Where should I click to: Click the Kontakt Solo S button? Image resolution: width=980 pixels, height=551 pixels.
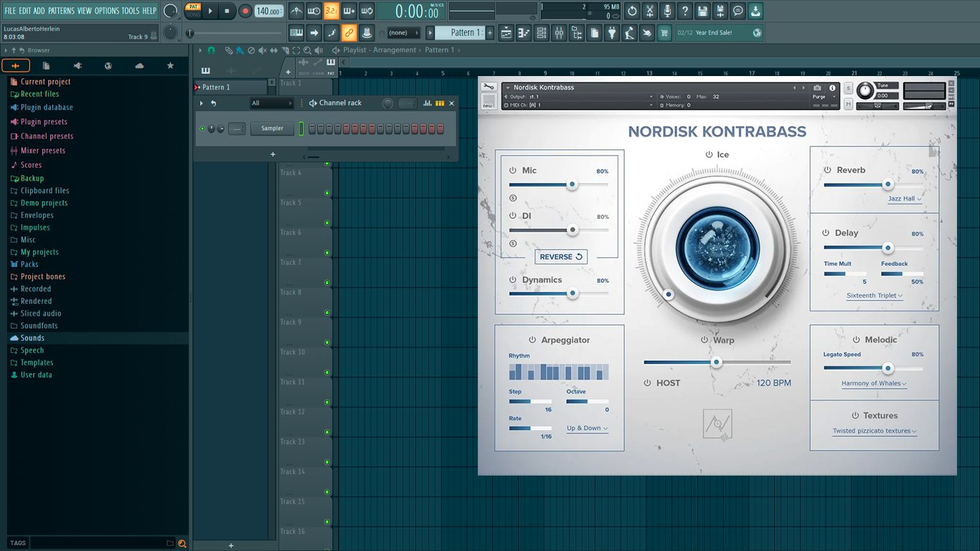coord(849,88)
